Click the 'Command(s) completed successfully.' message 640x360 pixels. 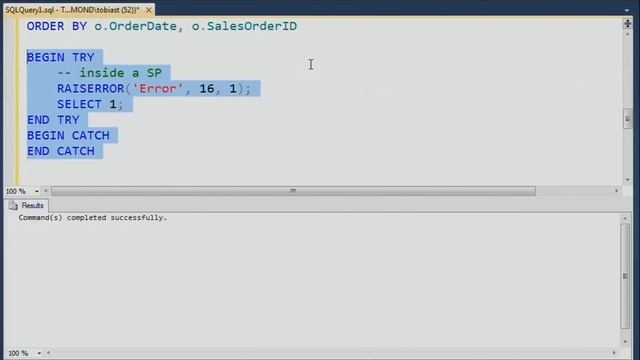(x=93, y=218)
